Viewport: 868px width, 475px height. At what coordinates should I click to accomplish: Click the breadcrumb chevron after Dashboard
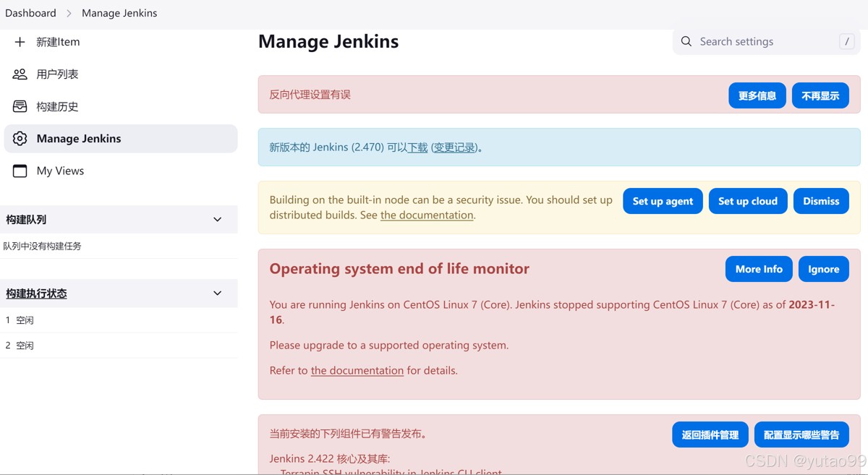69,13
